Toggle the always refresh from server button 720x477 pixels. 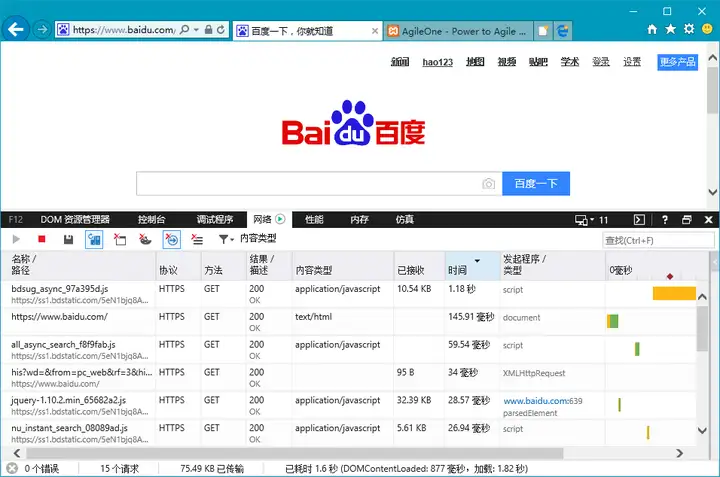(x=94, y=239)
